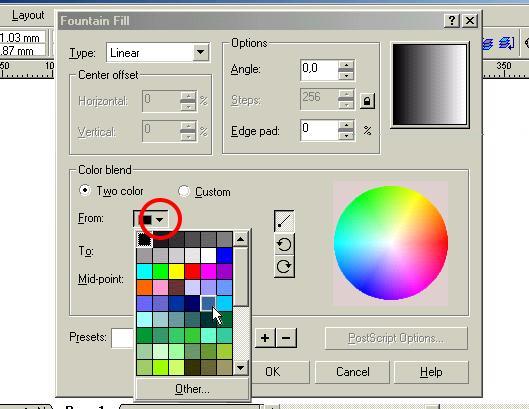
Task: Increase the Edge pad value
Action: [346, 126]
